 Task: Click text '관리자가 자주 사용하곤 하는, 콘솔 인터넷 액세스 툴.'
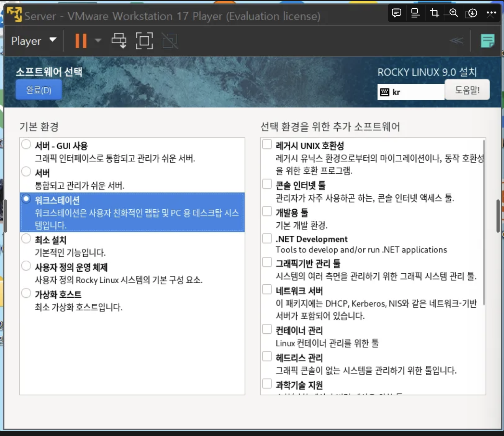coord(365,198)
